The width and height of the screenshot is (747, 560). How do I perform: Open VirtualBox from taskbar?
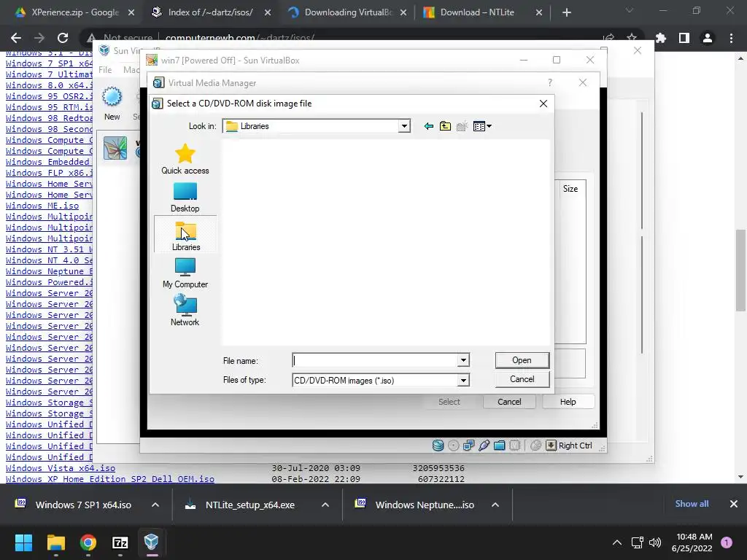click(x=152, y=542)
